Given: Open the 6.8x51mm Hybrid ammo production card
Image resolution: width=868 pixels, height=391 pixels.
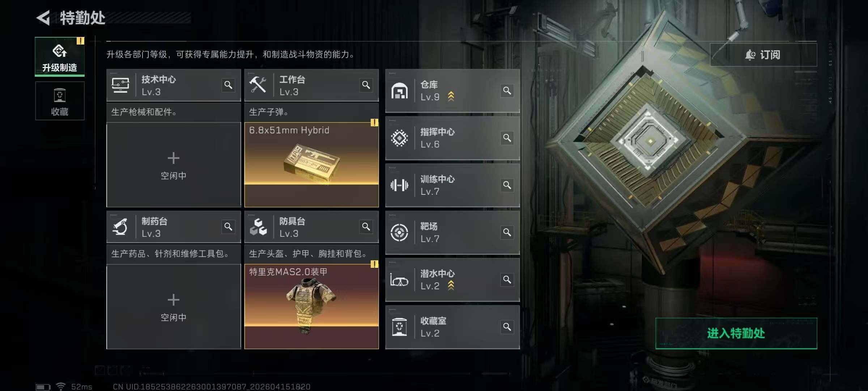Looking at the screenshot, I should pyautogui.click(x=311, y=165).
